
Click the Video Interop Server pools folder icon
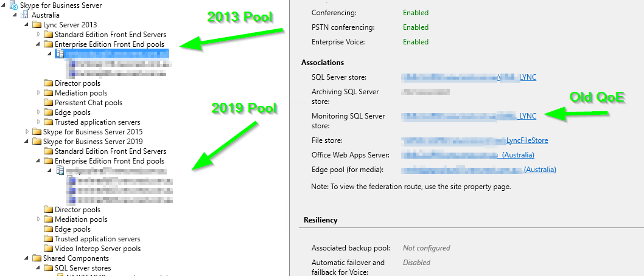click(x=48, y=249)
